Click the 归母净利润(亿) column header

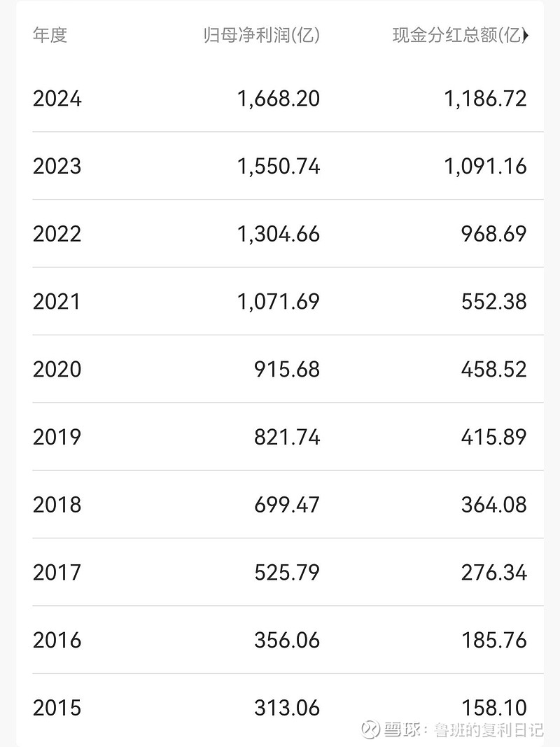pos(261,36)
